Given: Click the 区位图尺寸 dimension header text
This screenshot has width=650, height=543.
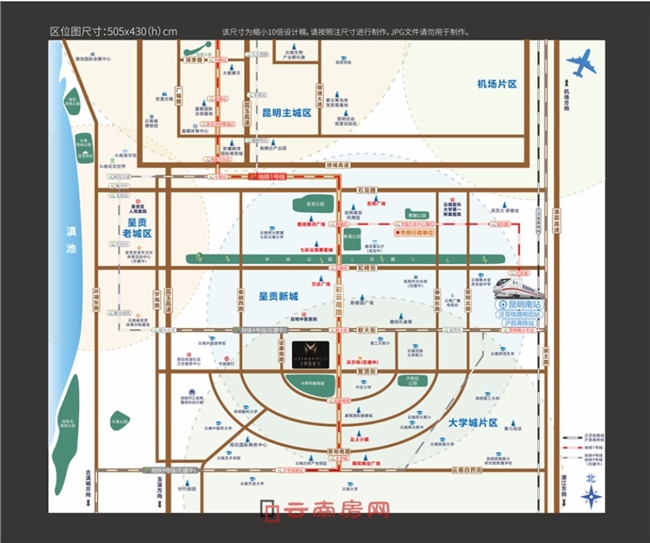Looking at the screenshot, I should tap(113, 31).
